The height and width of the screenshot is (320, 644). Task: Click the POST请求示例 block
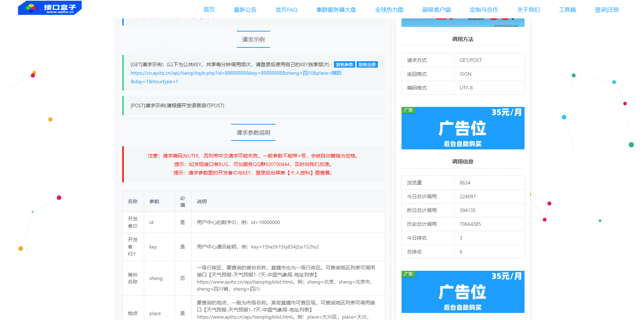coord(253,105)
